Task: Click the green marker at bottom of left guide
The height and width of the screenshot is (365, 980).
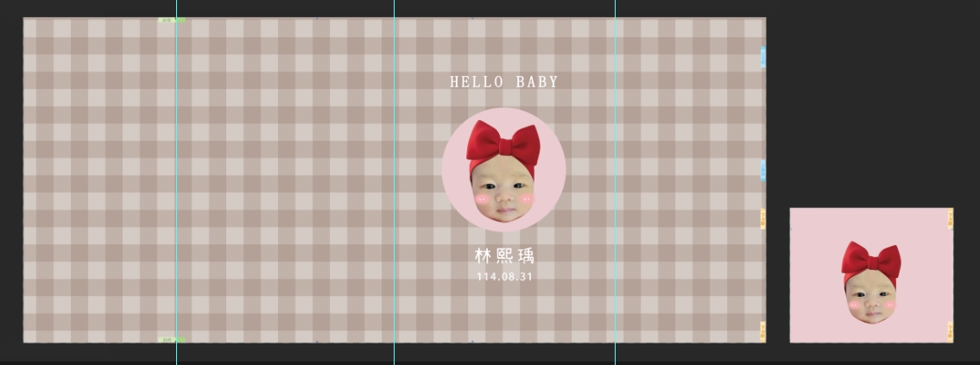Action: pos(171,340)
